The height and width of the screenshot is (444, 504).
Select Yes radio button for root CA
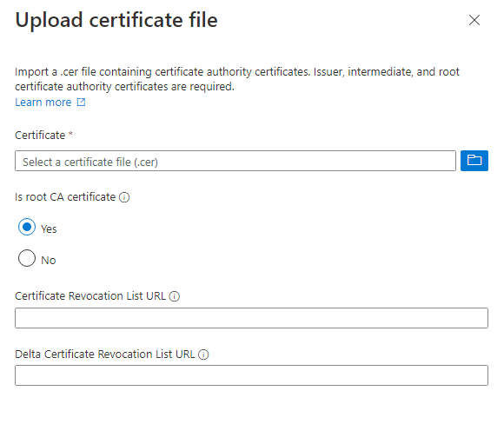27,227
